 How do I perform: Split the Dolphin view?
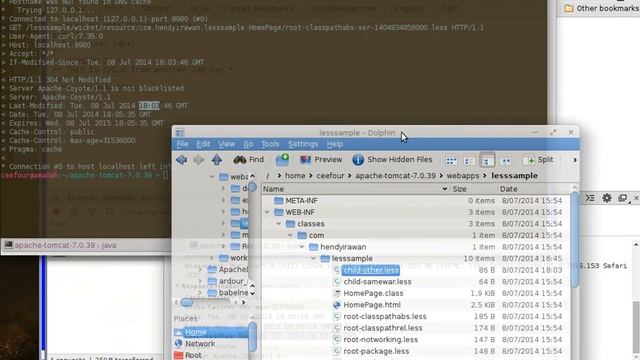tap(540, 160)
